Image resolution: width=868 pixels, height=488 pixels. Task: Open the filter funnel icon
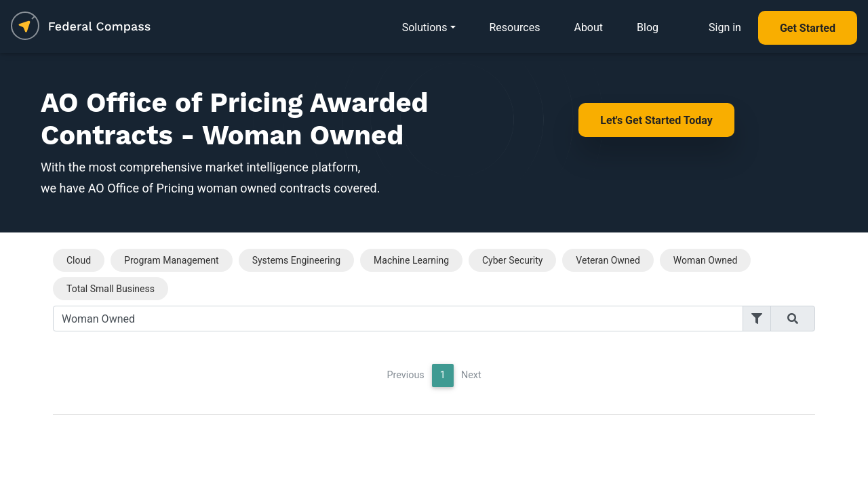[757, 319]
